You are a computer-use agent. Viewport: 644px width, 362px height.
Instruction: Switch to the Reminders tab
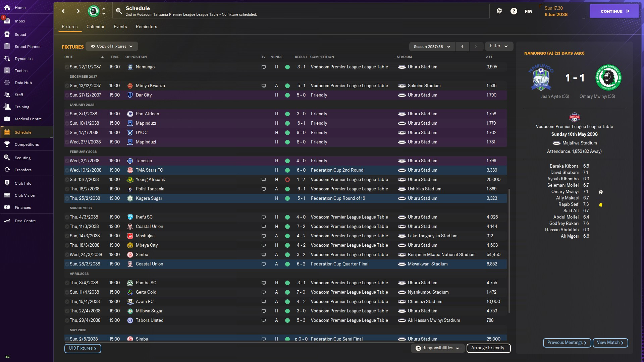[146, 27]
